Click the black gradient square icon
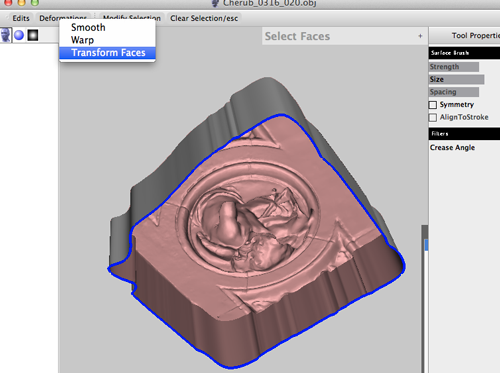The image size is (500, 373). tap(33, 35)
